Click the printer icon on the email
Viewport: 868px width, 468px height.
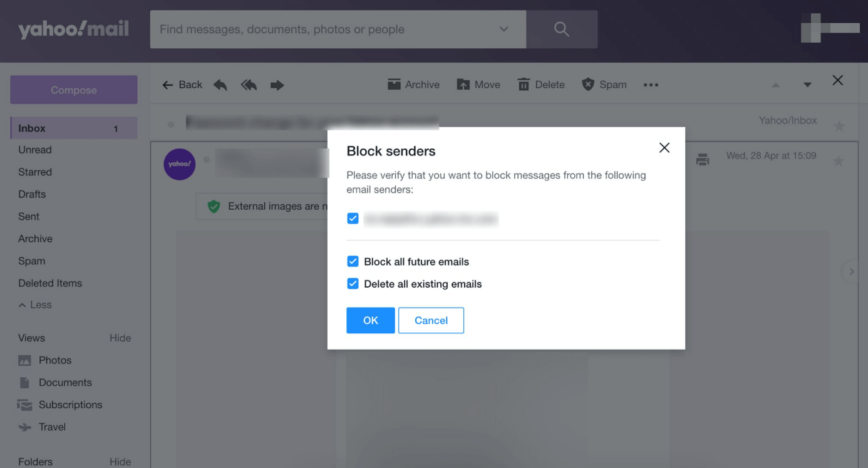[x=703, y=160]
